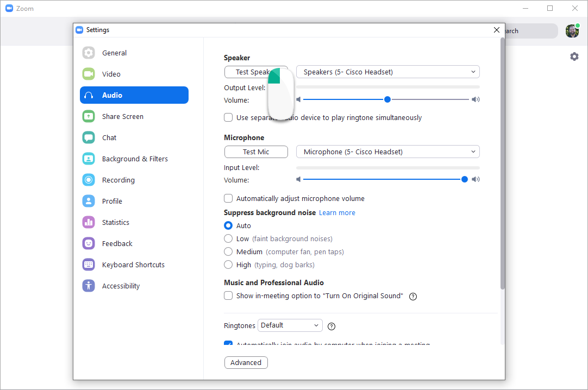Select High background noise suppression
This screenshot has height=390, width=588.
tap(228, 265)
